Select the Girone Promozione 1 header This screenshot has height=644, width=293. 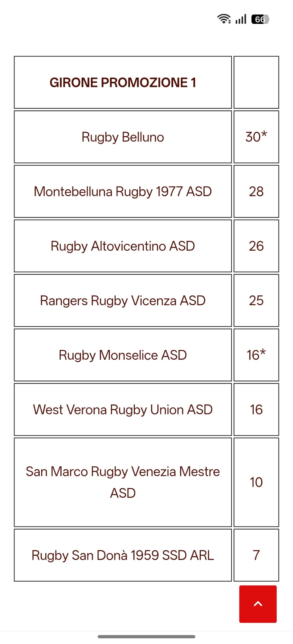pyautogui.click(x=123, y=83)
